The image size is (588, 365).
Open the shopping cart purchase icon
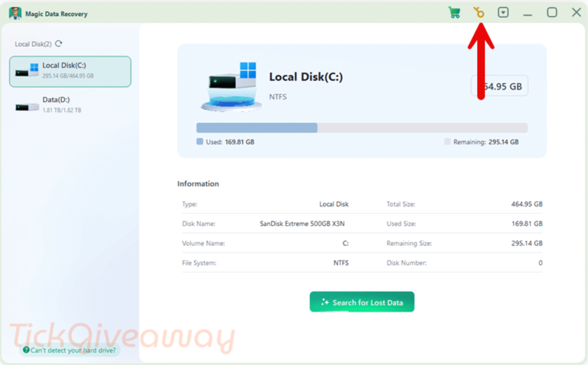[454, 13]
